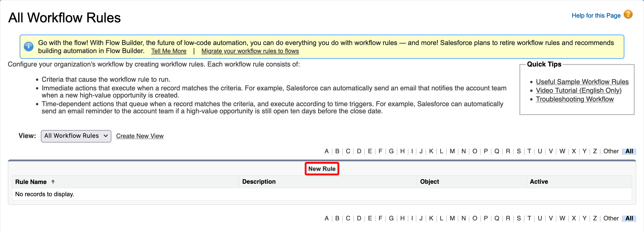Viewport: 644px width, 232px height.
Task: Open Useful Sample Workflow Rules
Action: pos(582,82)
